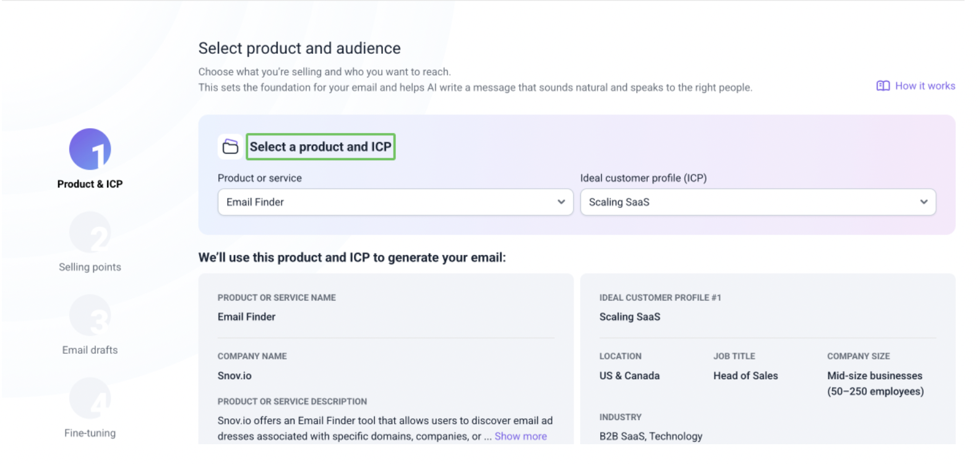The height and width of the screenshot is (464, 980).
Task: Click the description text starting Snov.io offers an Email Finder
Action: click(385, 428)
